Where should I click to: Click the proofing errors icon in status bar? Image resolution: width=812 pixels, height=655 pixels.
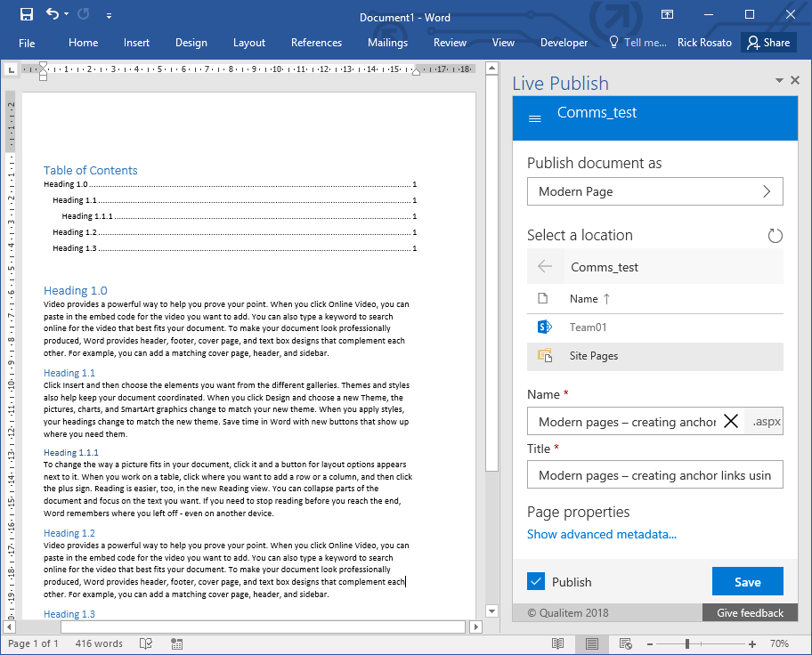coord(146,643)
